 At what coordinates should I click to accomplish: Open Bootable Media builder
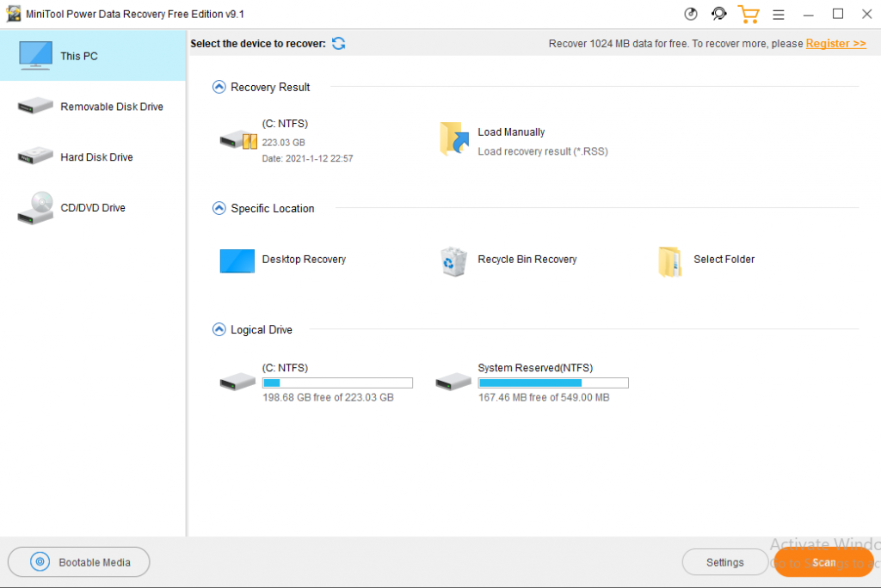pos(78,561)
